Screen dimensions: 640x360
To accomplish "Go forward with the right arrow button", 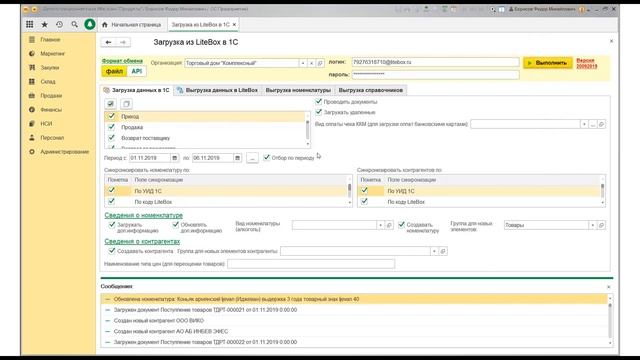I will click(x=123, y=42).
